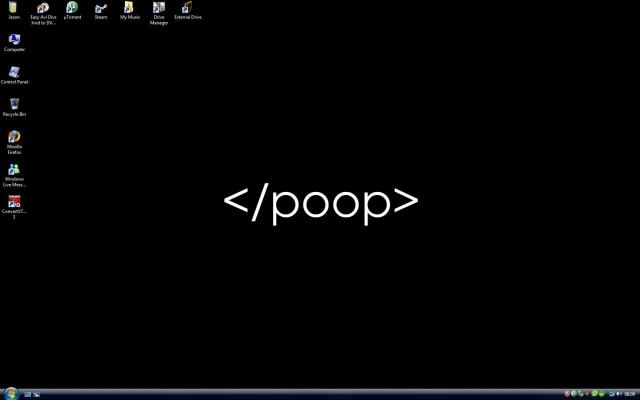This screenshot has height=400, width=640.
Task: Select the Computer desktop icon
Action: [x=14, y=43]
